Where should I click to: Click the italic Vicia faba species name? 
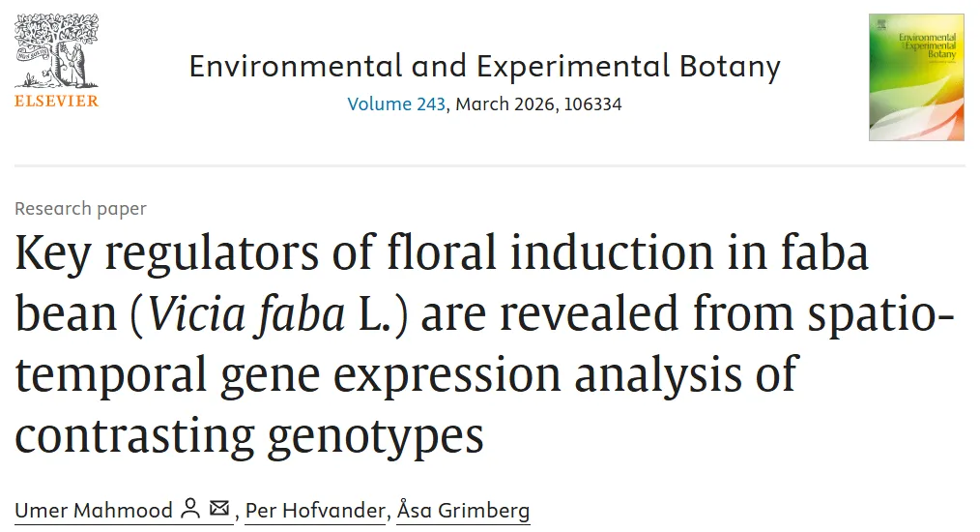click(245, 314)
